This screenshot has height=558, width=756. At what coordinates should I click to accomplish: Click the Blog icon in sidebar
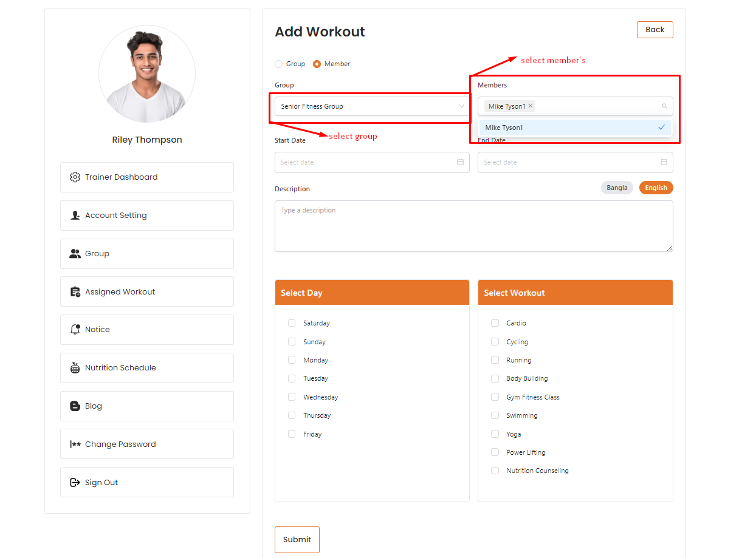click(75, 406)
